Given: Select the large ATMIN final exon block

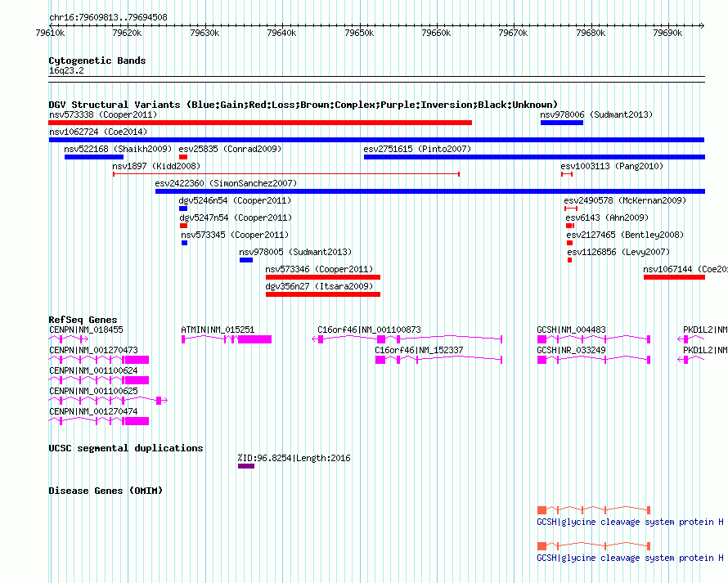Looking at the screenshot, I should pyautogui.click(x=255, y=339).
